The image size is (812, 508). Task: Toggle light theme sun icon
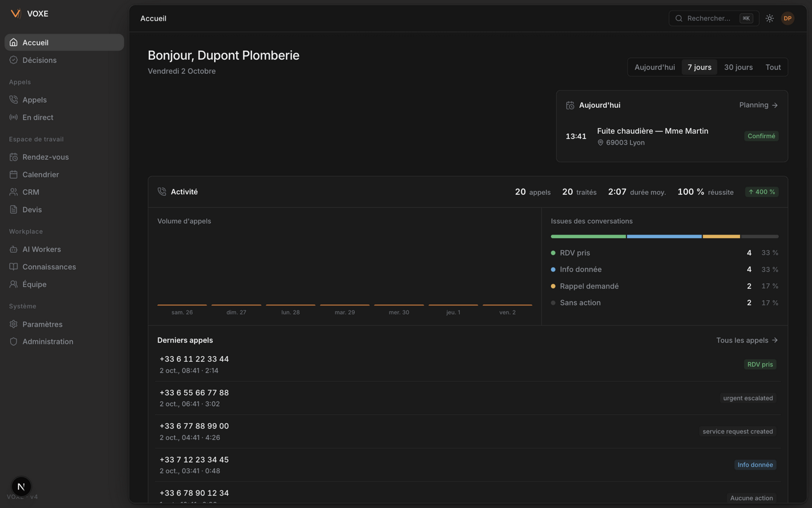(770, 19)
